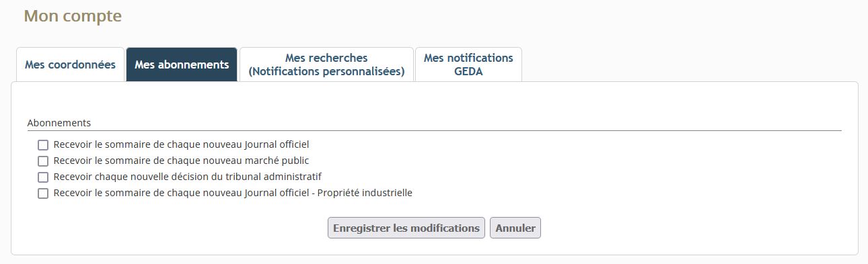Toggle the Propriété industrielle Journal officiel checkbox
Viewport: 868px width, 264px height.
pyautogui.click(x=43, y=193)
